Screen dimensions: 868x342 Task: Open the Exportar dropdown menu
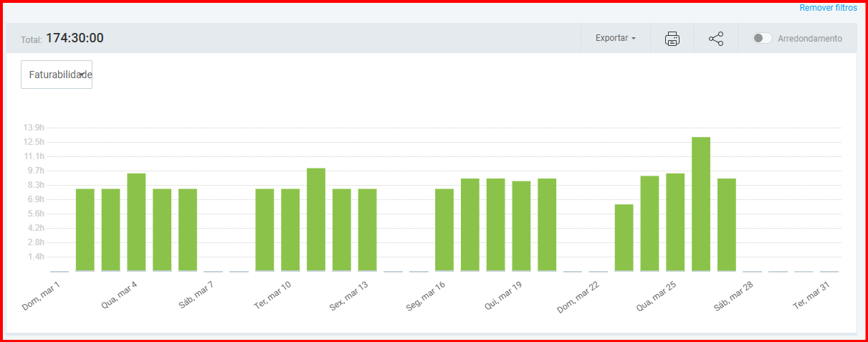(x=615, y=39)
